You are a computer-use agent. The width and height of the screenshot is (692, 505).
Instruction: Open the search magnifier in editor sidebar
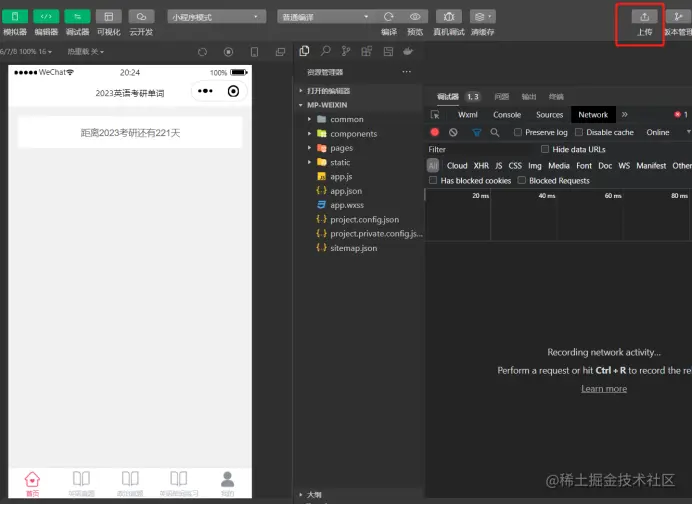pos(325,51)
